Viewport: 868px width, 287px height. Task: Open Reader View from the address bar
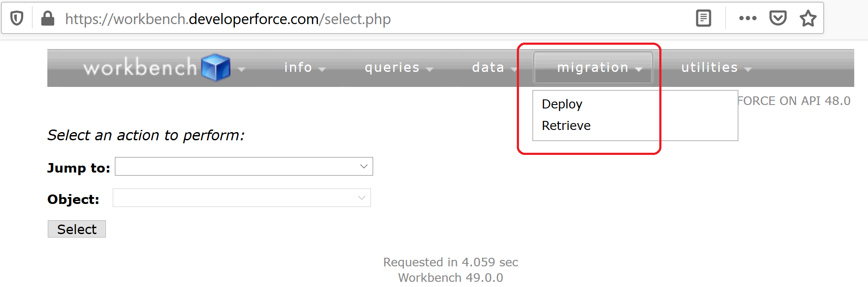(x=703, y=18)
